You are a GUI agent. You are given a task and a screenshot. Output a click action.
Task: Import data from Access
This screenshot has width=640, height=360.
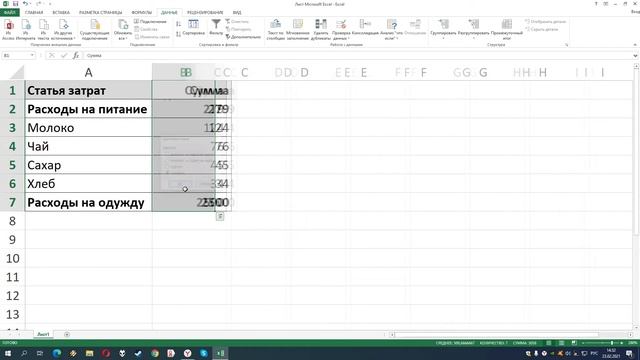point(8,29)
